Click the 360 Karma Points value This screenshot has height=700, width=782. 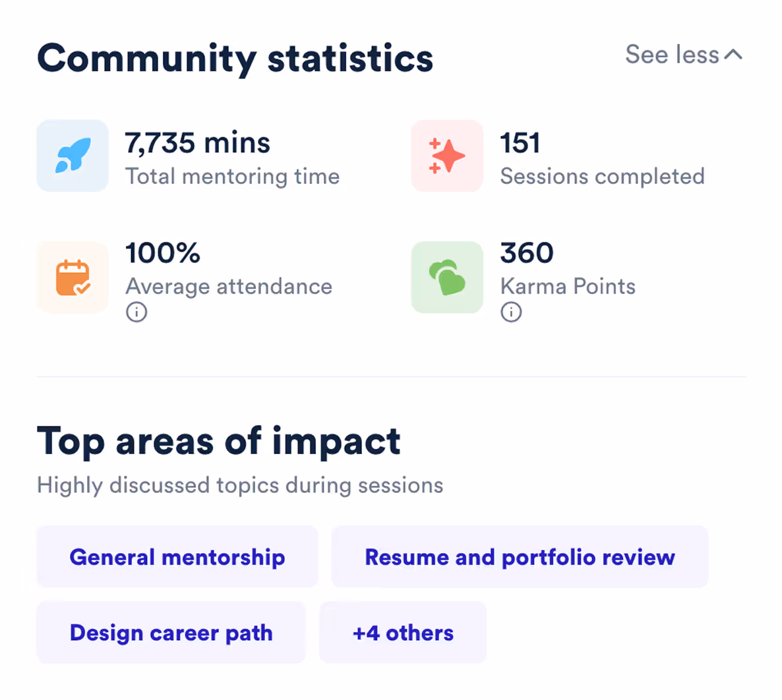point(527,252)
